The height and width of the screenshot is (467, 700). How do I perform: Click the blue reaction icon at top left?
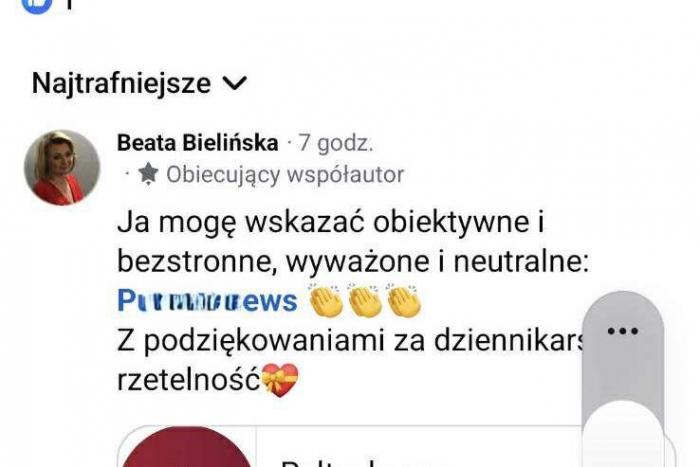pos(37,5)
